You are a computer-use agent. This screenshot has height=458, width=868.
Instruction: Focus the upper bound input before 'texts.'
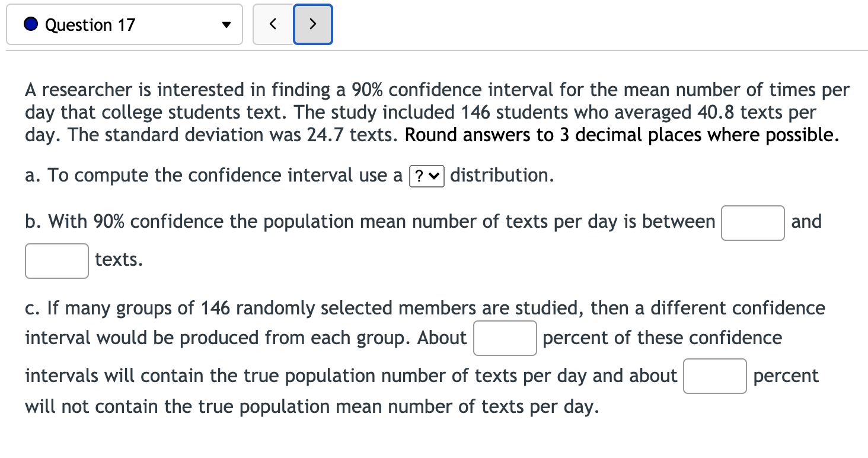[57, 261]
